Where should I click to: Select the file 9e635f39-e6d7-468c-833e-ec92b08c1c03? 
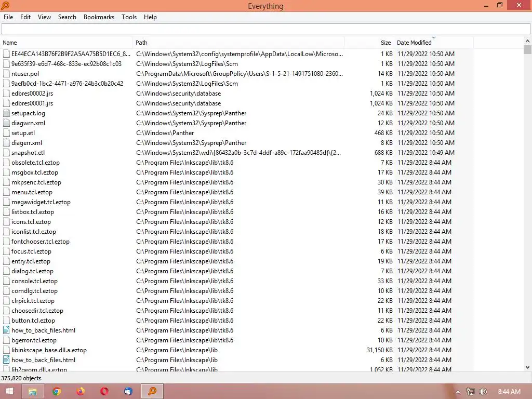(66, 64)
